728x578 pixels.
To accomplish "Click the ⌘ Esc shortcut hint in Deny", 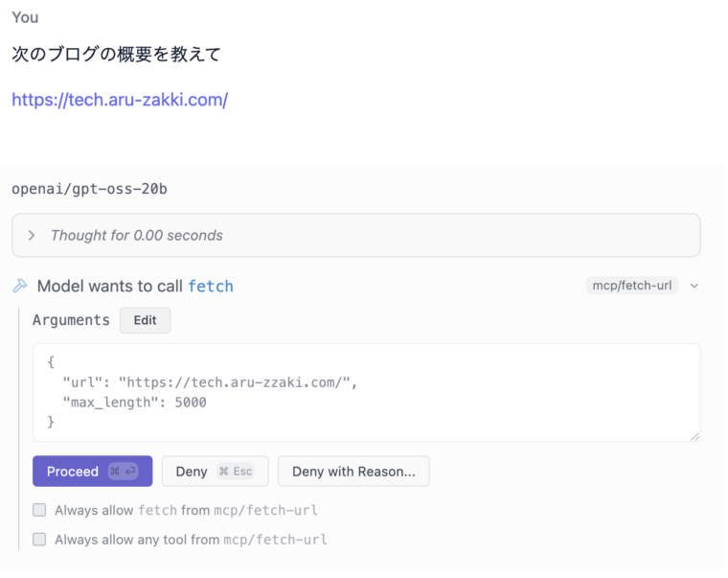I will tap(236, 472).
